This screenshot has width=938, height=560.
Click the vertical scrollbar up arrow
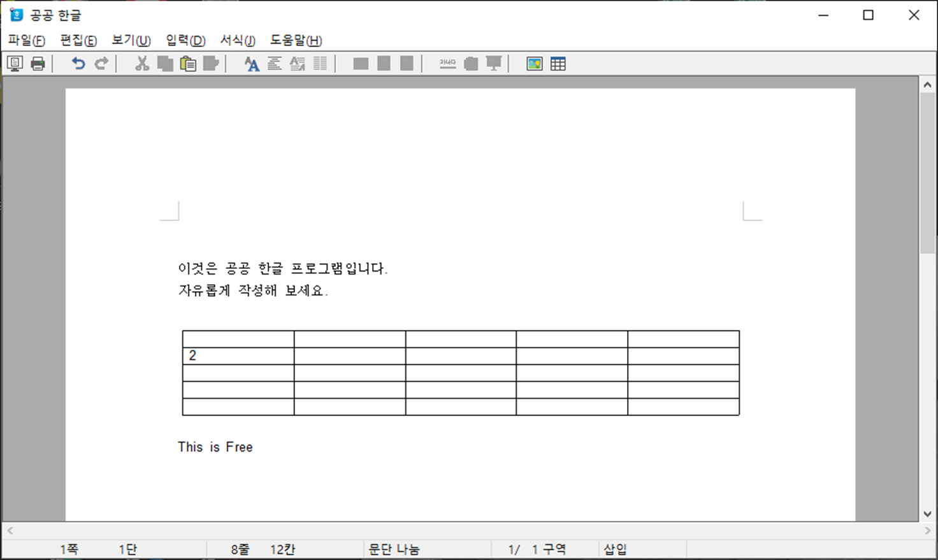[928, 84]
